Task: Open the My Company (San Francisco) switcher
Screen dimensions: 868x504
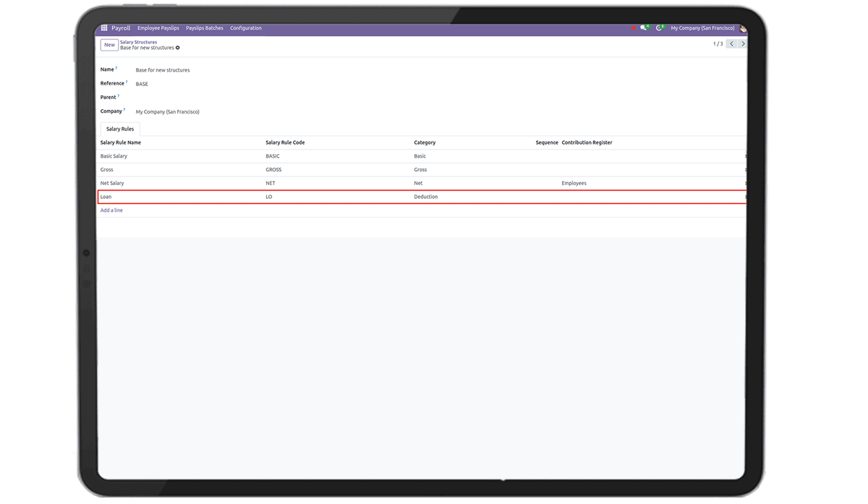Action: pos(702,28)
